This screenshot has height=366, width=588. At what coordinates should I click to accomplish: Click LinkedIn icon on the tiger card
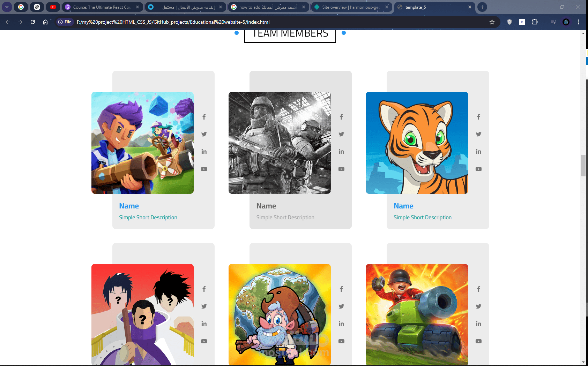point(478,152)
